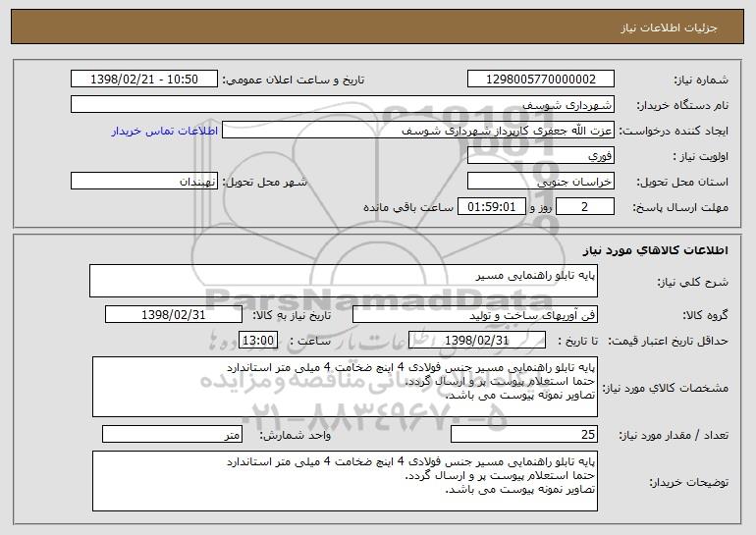This screenshot has height=535, width=756.
Task: Click the label شرح کلی نیاز
Action: point(693,282)
